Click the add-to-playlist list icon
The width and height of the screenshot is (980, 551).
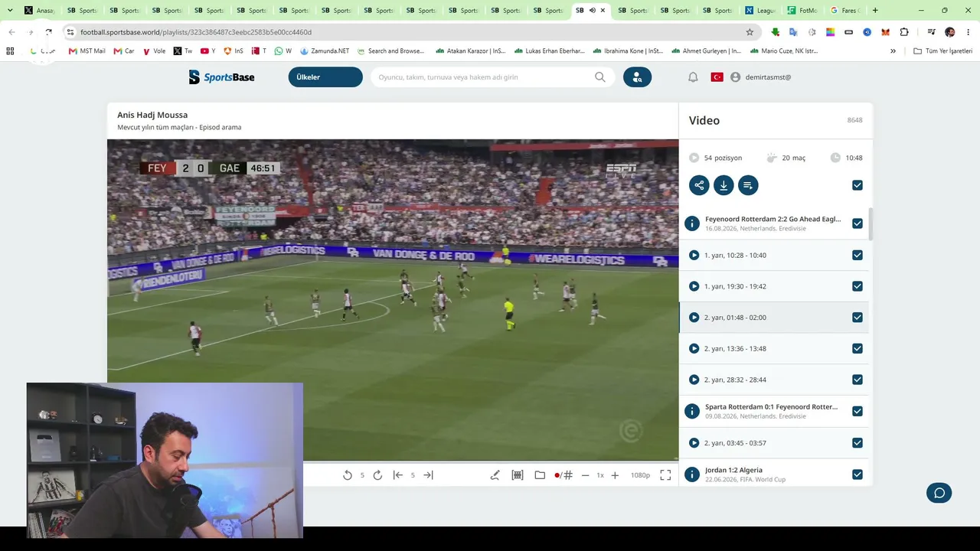tap(748, 185)
